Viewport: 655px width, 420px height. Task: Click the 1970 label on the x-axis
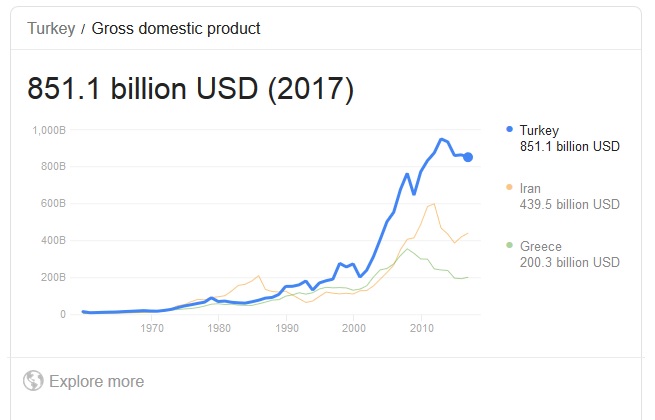click(x=152, y=328)
